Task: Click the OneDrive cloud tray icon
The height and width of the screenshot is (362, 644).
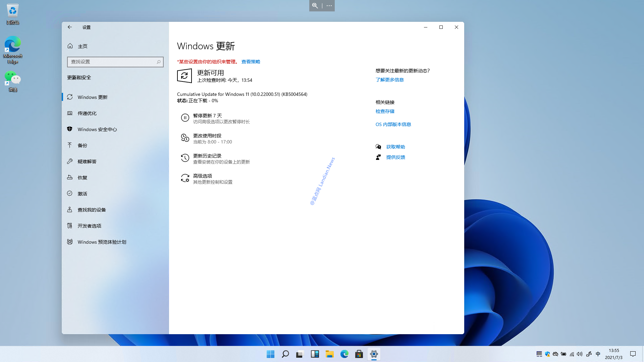Action: [x=555, y=354]
